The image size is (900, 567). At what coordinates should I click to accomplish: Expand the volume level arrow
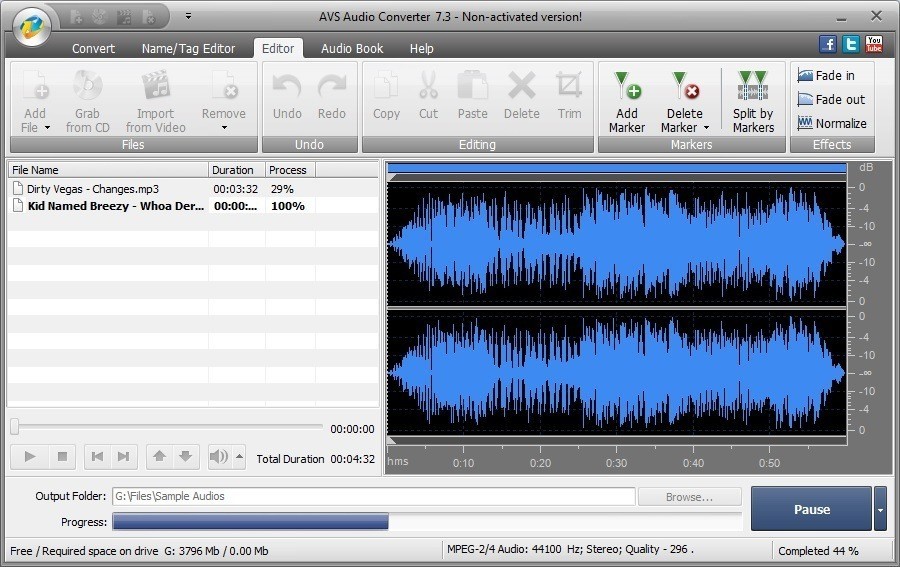point(239,457)
